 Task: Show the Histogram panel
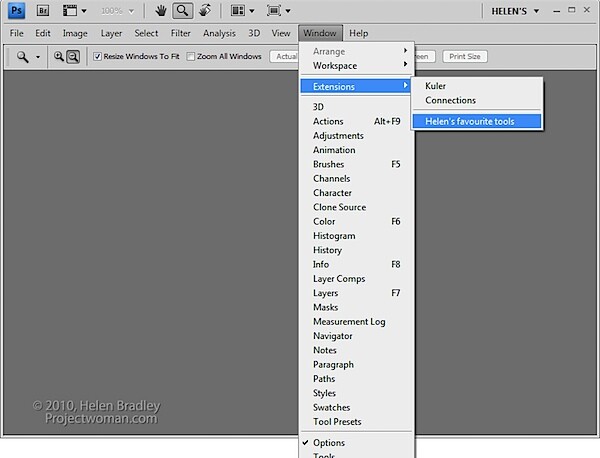coord(356,236)
